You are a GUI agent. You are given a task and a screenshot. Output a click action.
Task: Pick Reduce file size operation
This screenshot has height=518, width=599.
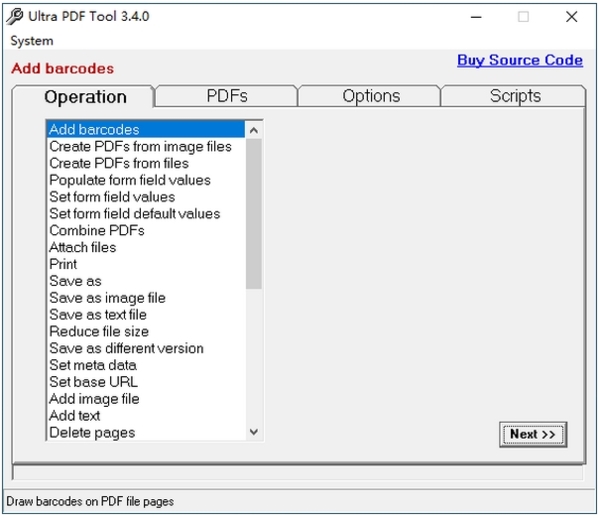coord(146,331)
